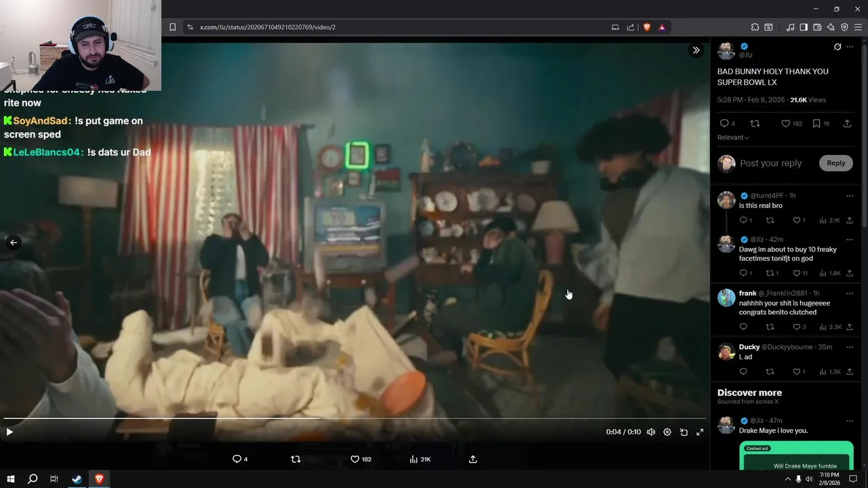Toggle the browser sidebar panel
This screenshot has width=868, height=488.
pos(804,27)
